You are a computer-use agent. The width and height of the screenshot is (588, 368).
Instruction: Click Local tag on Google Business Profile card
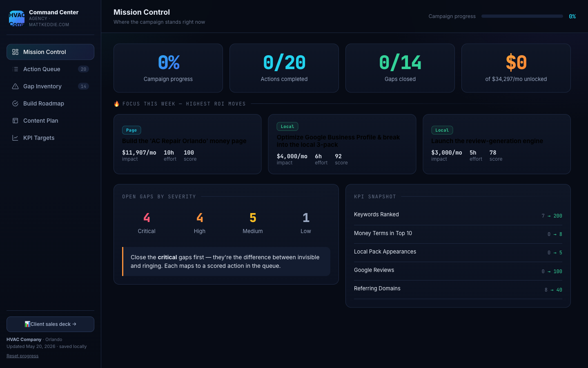pyautogui.click(x=287, y=126)
